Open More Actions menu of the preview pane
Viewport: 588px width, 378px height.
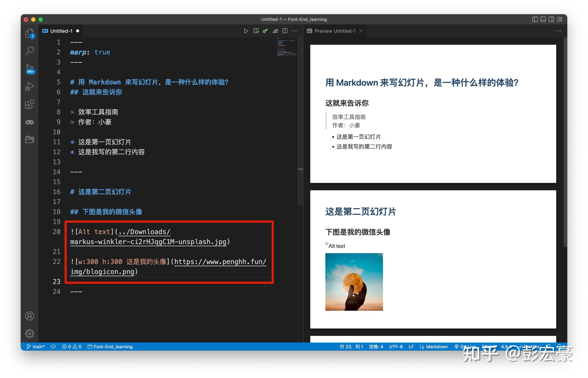pos(559,31)
